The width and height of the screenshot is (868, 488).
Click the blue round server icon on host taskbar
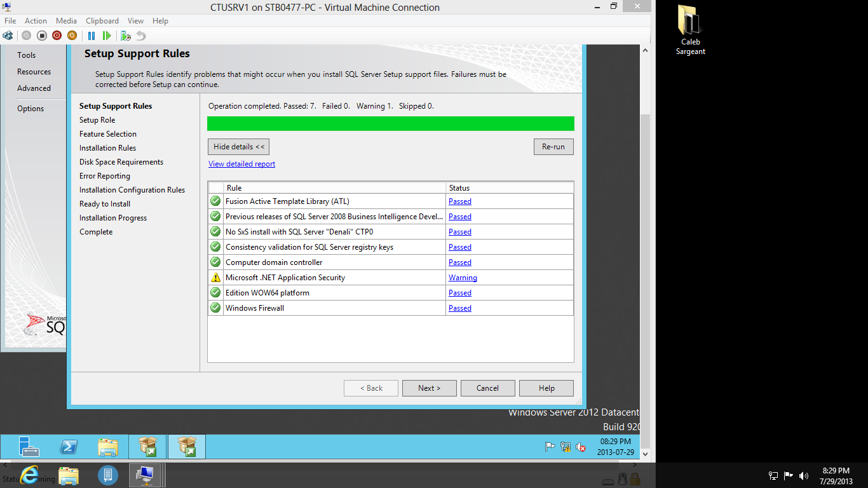(x=108, y=475)
